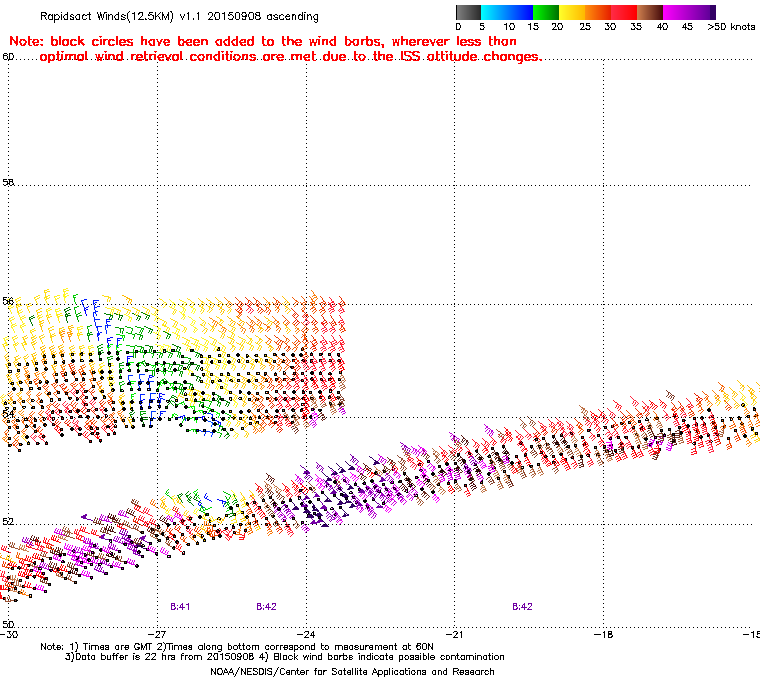The height and width of the screenshot is (688, 760).
Task: Click the longitude label -18
Action: (x=603, y=634)
